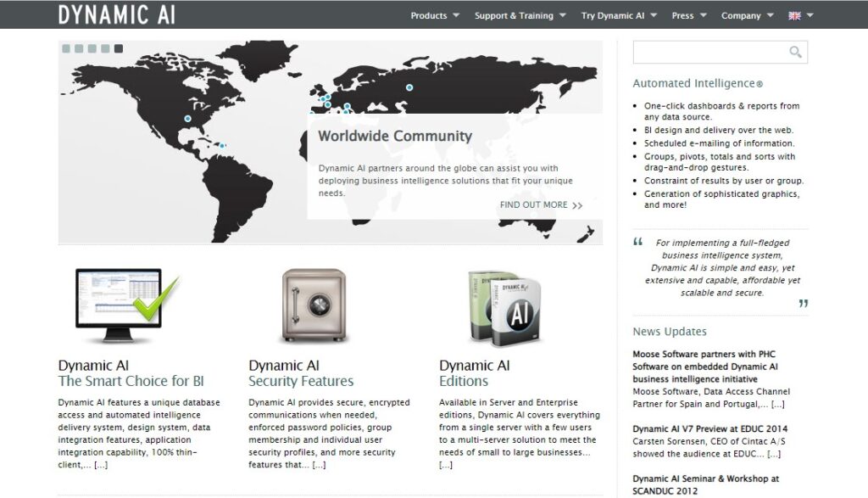Click read-more [...] after audience at EDUC
Screen dimensions: 868x498
point(774,454)
